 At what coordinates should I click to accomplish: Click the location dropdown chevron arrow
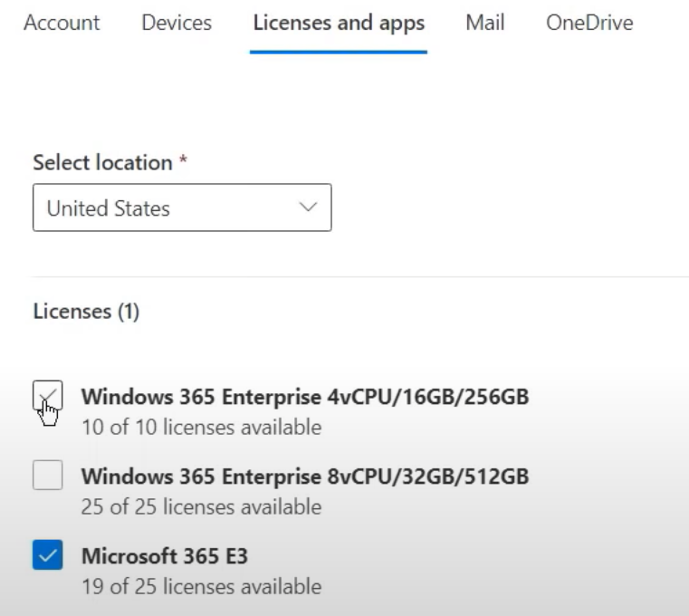point(308,207)
